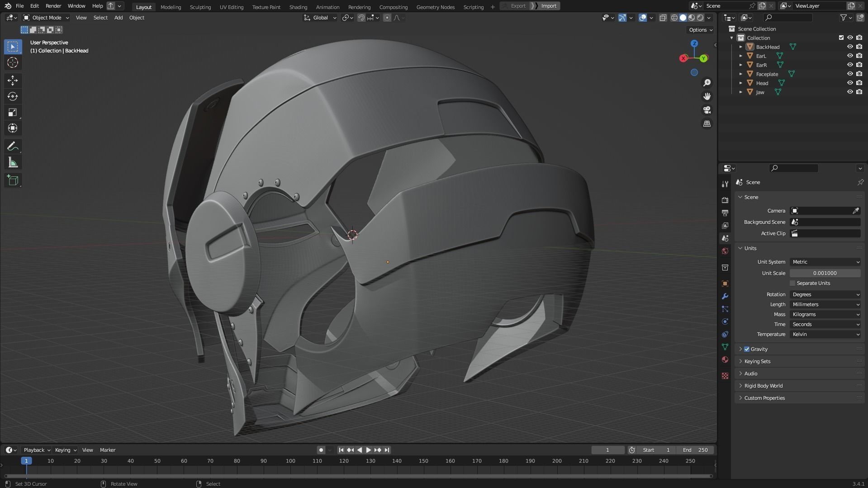Jump to the last frame
This screenshot has width=868, height=488.
coord(387,450)
